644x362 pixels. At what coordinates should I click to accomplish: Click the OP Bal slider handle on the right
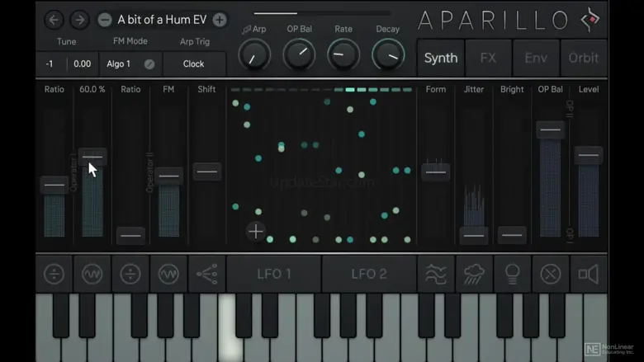tap(551, 130)
